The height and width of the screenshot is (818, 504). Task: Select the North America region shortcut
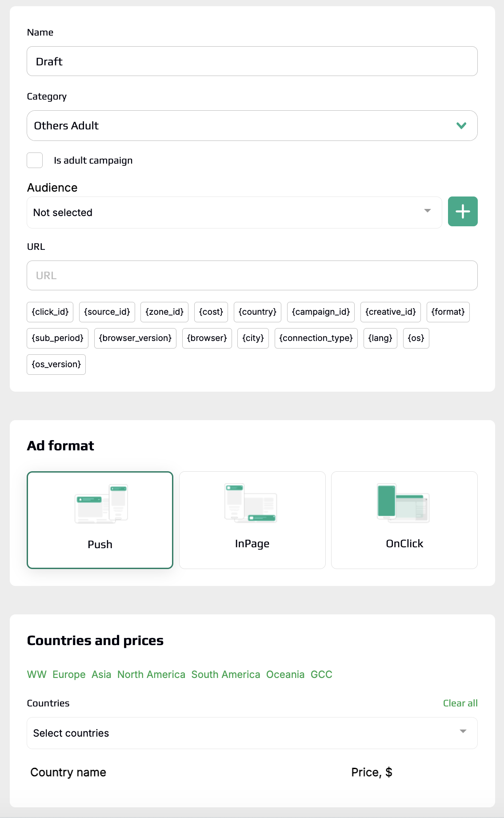click(x=151, y=674)
